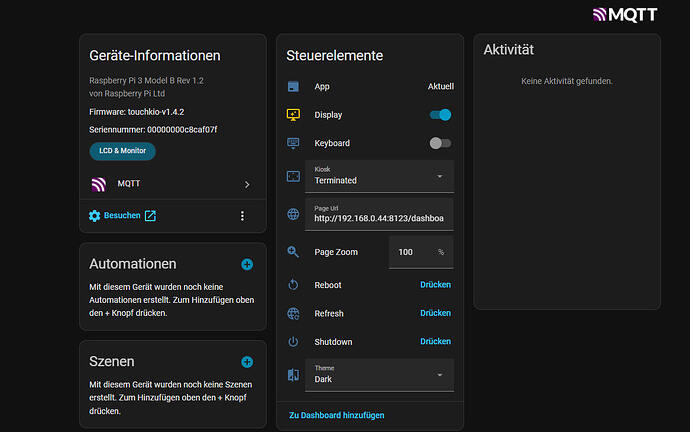Click the Page Zoom value field

coord(408,253)
